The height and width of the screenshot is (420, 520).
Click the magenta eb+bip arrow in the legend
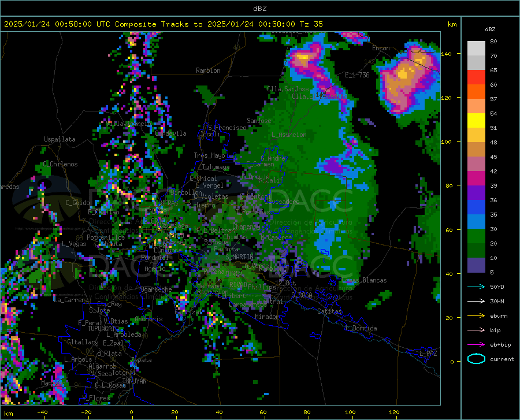(x=476, y=345)
